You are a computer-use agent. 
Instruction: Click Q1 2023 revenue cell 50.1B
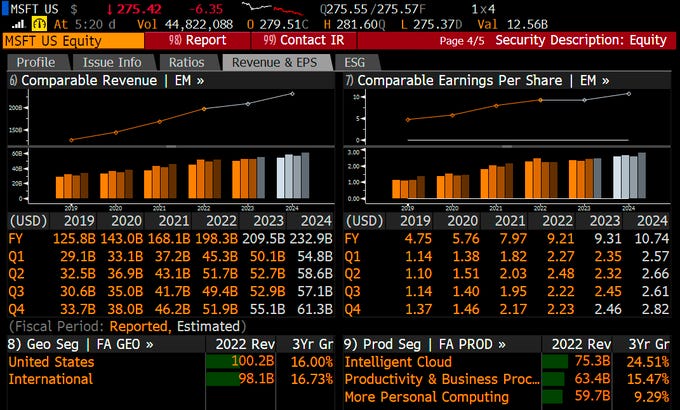click(268, 256)
